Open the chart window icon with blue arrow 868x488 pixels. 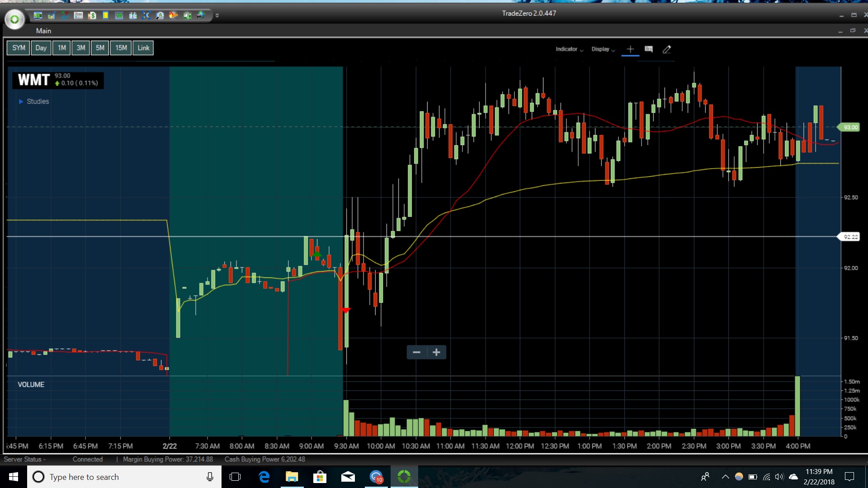click(x=52, y=16)
